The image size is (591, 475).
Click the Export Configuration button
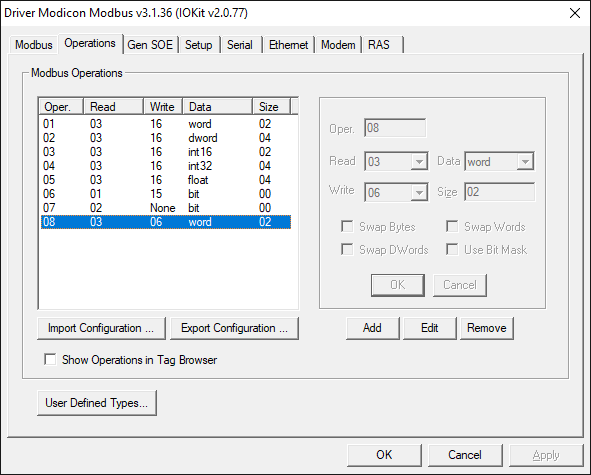234,328
